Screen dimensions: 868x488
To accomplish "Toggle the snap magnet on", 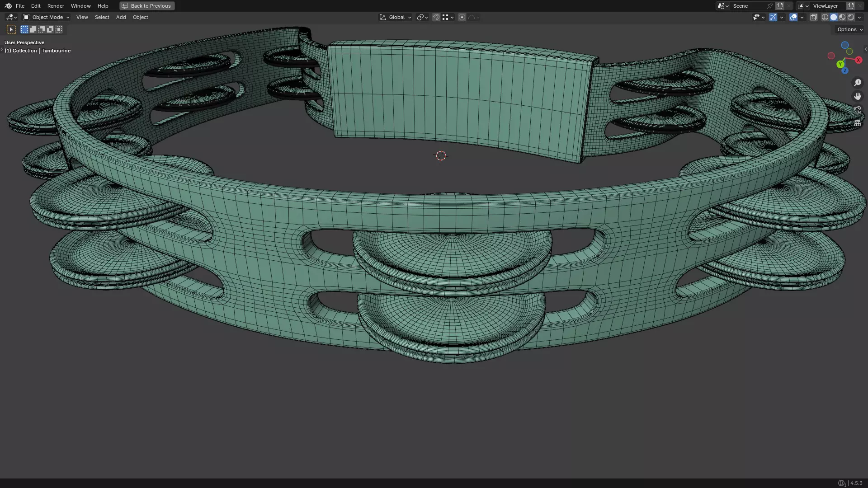I will pyautogui.click(x=436, y=17).
